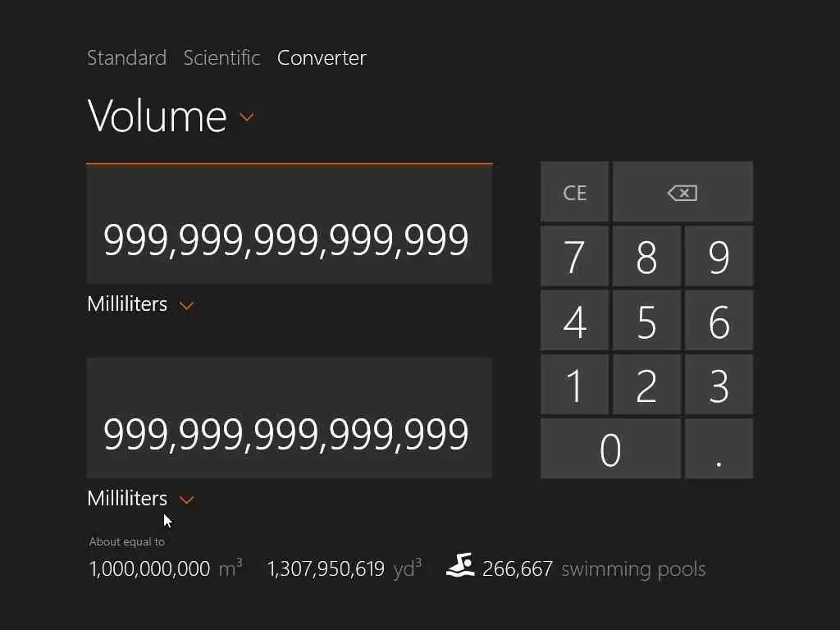Open the Volume category dropdown
The height and width of the screenshot is (630, 840).
point(246,117)
